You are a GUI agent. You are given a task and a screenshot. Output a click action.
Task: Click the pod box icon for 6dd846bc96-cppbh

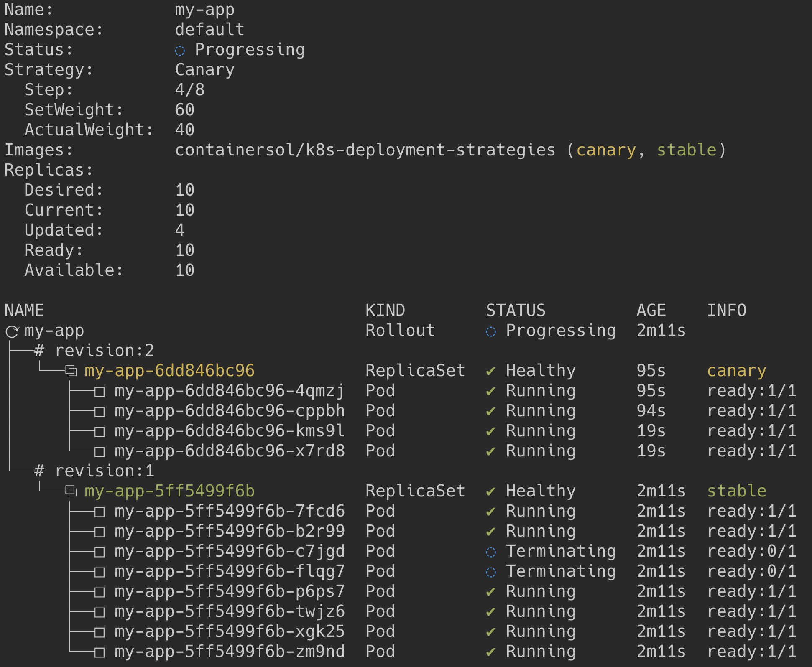point(100,412)
